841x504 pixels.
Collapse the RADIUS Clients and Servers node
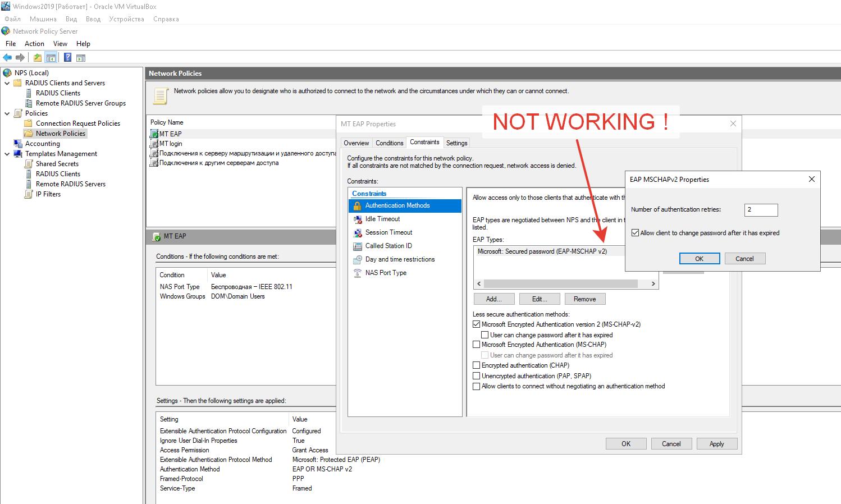[7, 83]
